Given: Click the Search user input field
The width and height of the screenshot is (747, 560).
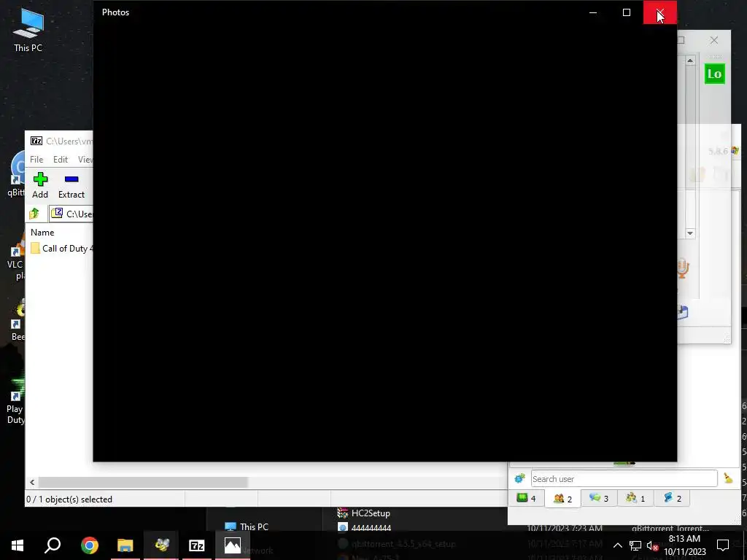Looking at the screenshot, I should click(624, 478).
